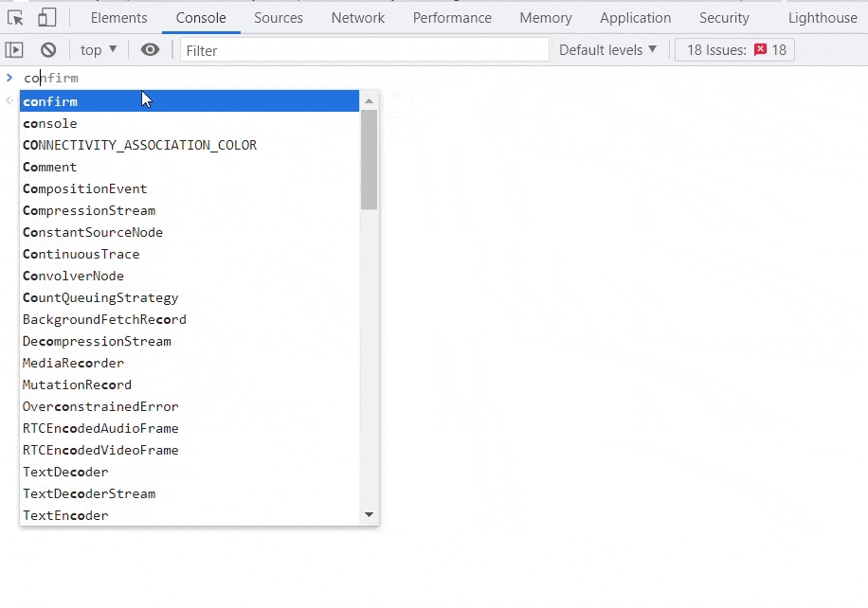Open the console sidebar icon
This screenshot has height=608, width=868.
13,49
